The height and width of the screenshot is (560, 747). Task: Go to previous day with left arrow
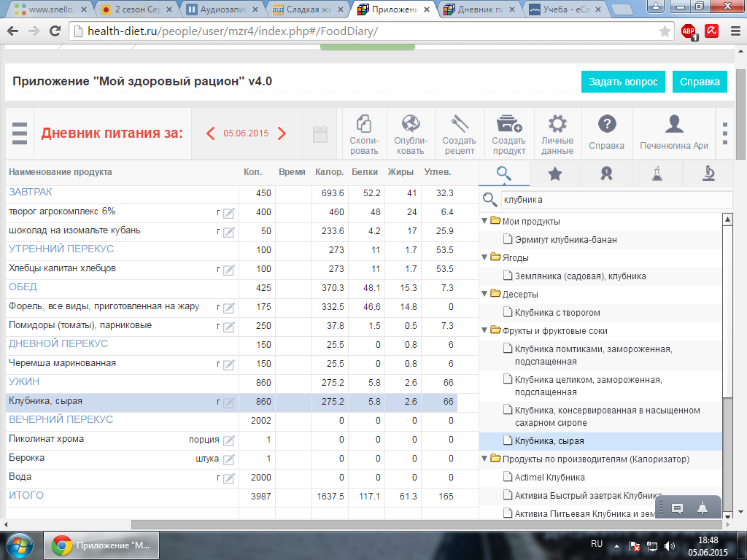pos(211,133)
